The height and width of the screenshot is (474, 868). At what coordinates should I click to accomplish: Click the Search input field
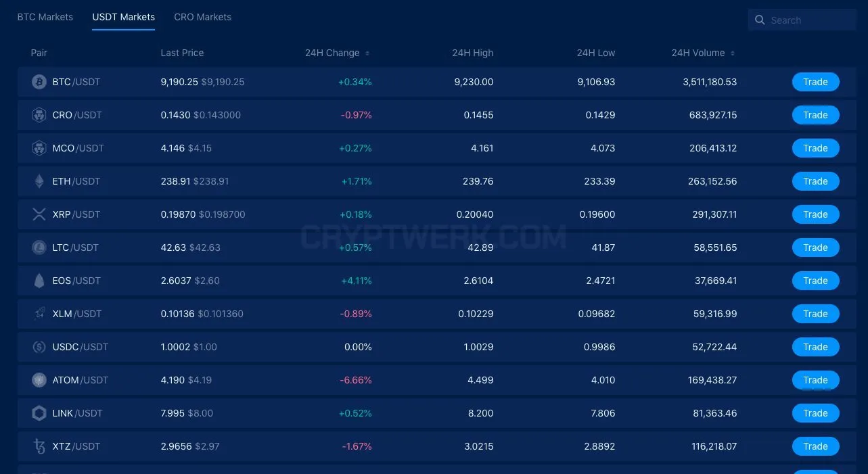802,20
